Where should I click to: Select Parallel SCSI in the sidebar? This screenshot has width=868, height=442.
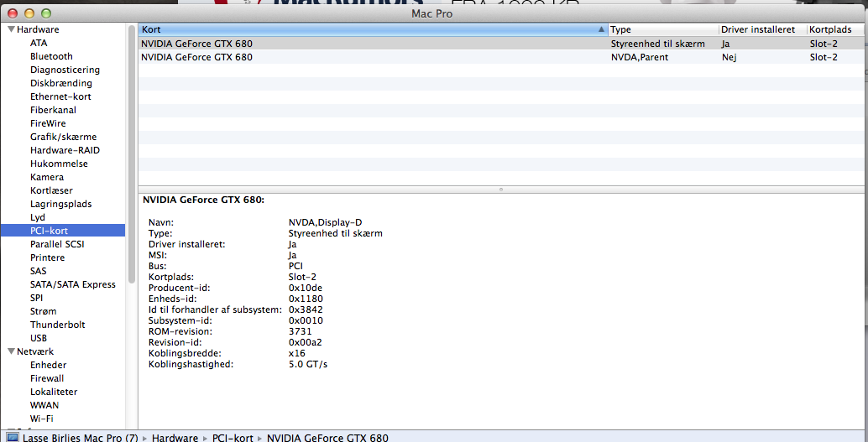click(57, 244)
